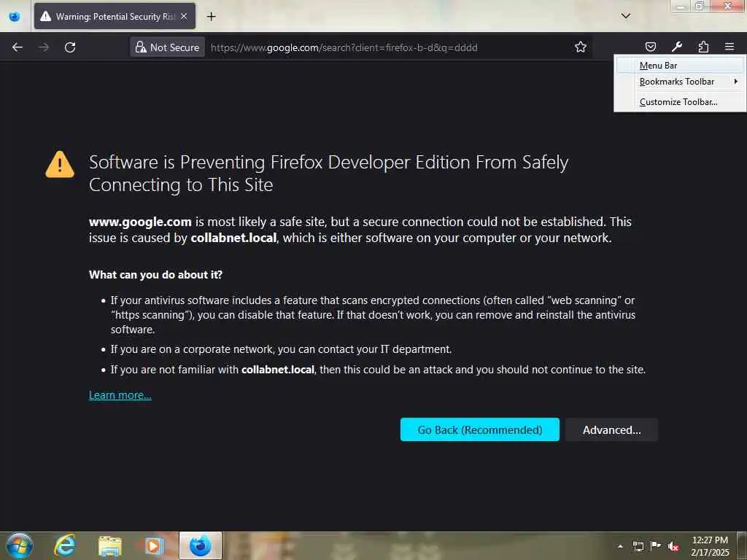
Task: Open the Pocket save icon
Action: [650, 47]
